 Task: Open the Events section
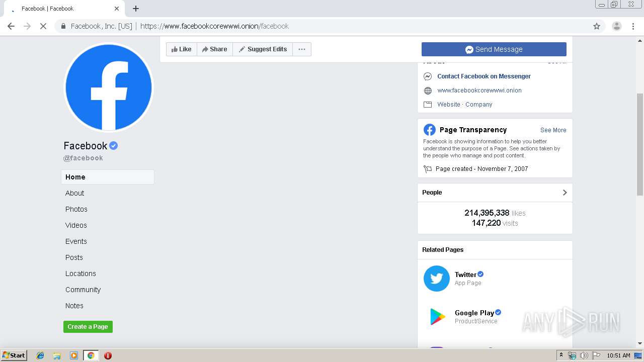76,241
